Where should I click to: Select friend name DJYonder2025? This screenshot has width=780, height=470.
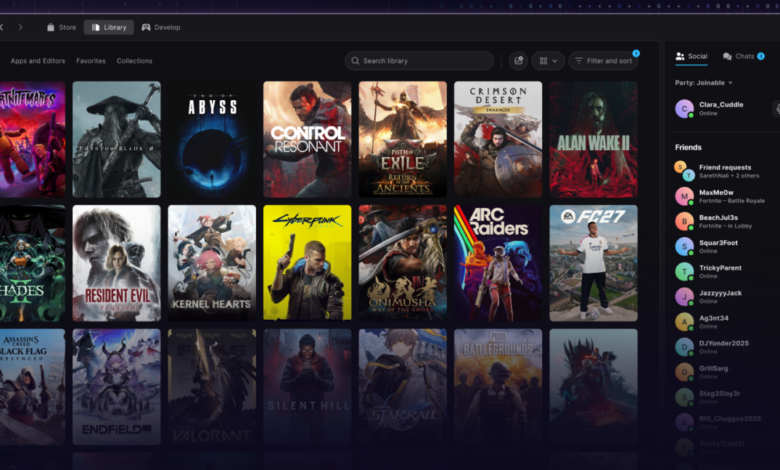pos(724,343)
